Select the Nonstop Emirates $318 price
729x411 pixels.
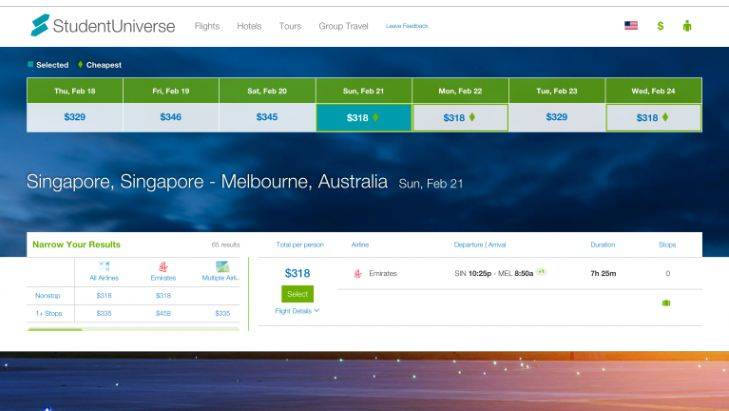163,296
